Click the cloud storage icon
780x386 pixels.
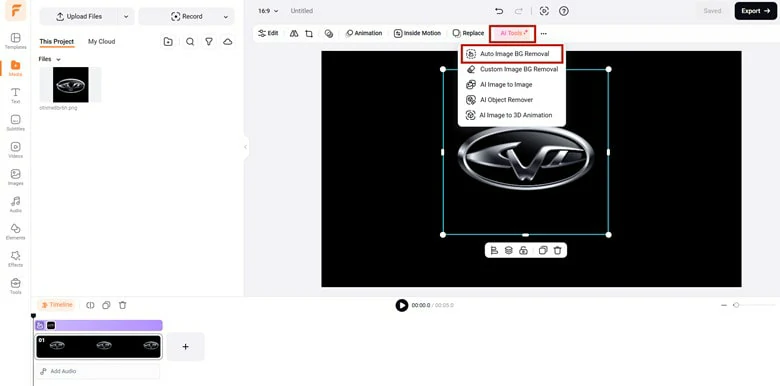pyautogui.click(x=227, y=42)
